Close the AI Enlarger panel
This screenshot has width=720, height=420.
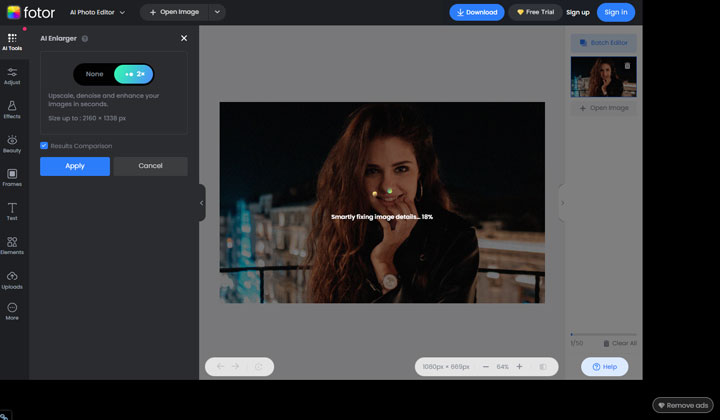coord(183,38)
